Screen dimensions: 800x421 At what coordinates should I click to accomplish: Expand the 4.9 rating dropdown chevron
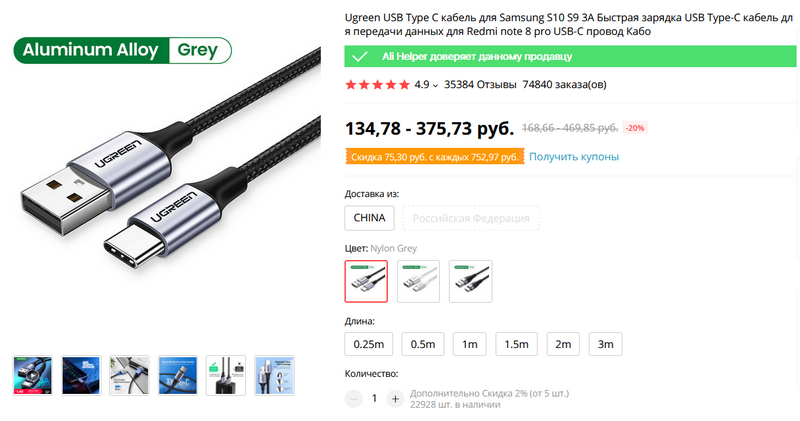tap(435, 86)
